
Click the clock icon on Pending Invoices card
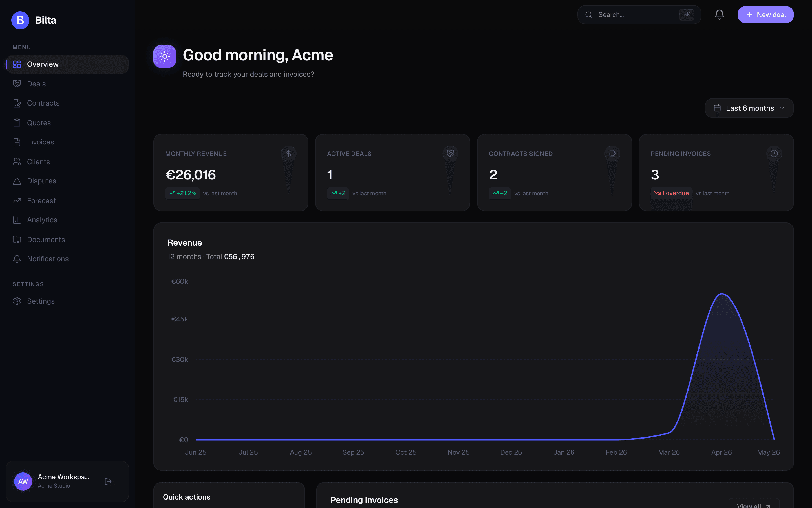coord(774,154)
